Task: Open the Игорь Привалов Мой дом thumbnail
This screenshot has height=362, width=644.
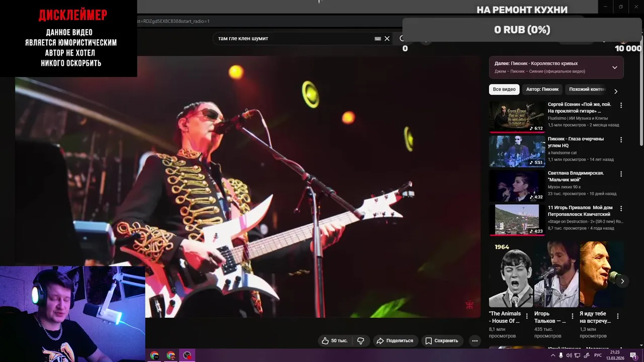Action: point(517,219)
